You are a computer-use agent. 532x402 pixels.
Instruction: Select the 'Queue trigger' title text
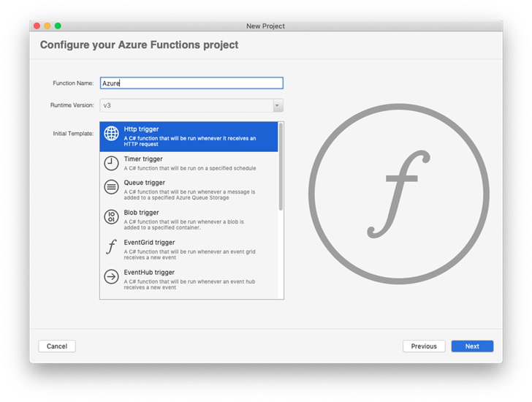(x=145, y=183)
